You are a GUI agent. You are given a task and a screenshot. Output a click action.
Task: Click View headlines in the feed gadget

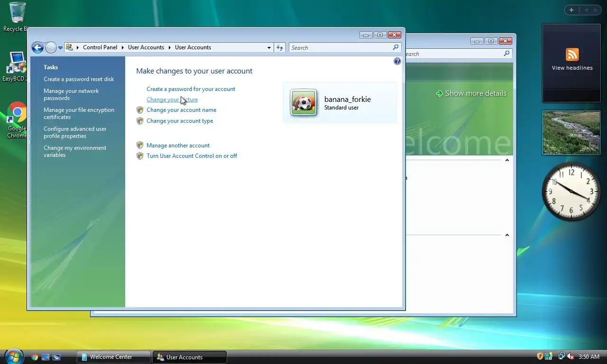(572, 68)
